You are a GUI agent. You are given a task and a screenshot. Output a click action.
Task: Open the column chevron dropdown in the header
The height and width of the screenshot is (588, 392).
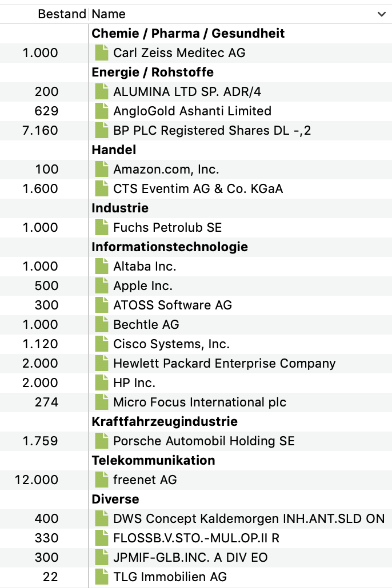[x=382, y=14]
